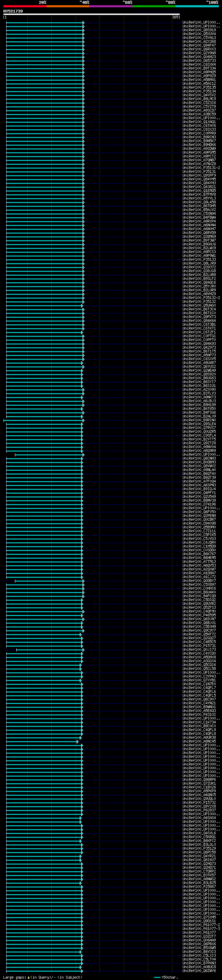This screenshot has height=980, width=222.
Task: Select hit label UniRef100_P35133
Action: pos(199,259)
